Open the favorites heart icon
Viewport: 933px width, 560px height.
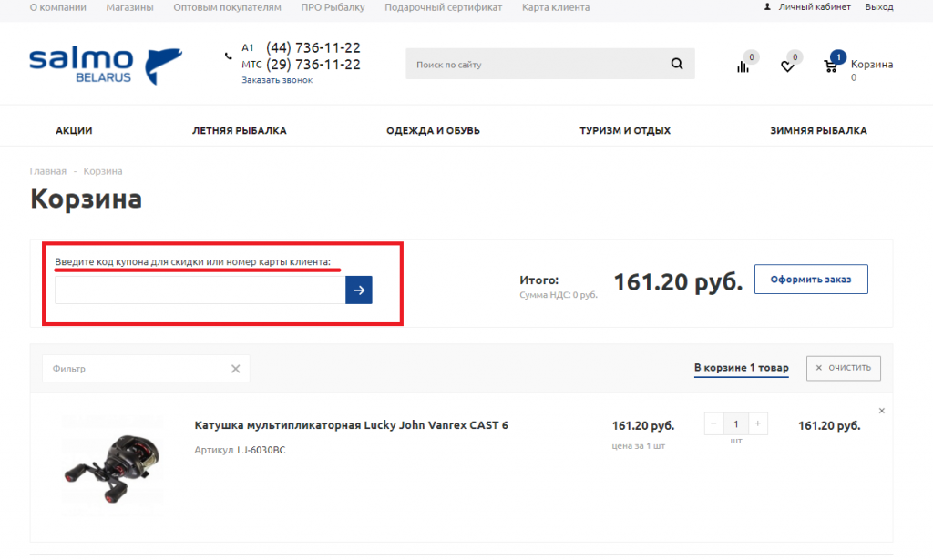pyautogui.click(x=787, y=66)
